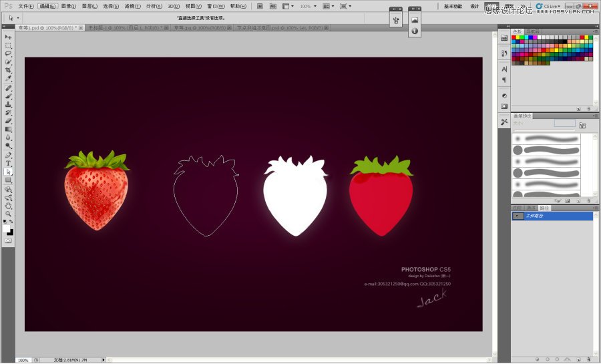This screenshot has width=601, height=364.
Task: Open the tool preset picker arrow
Action: (17, 18)
